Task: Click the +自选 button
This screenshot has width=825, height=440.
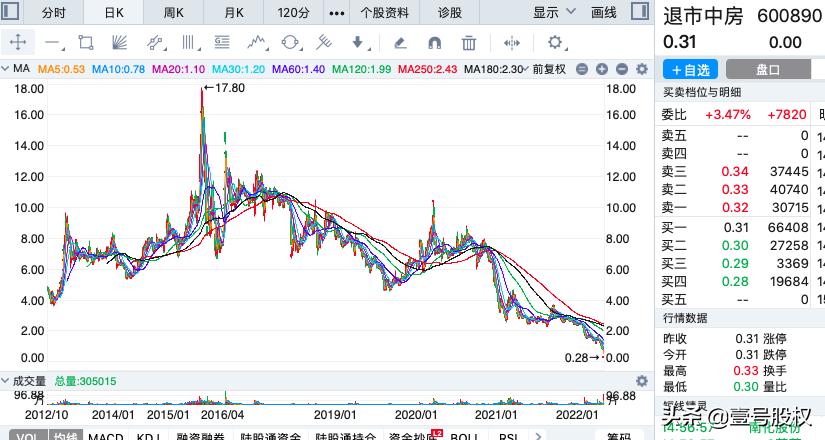Action: [x=690, y=69]
